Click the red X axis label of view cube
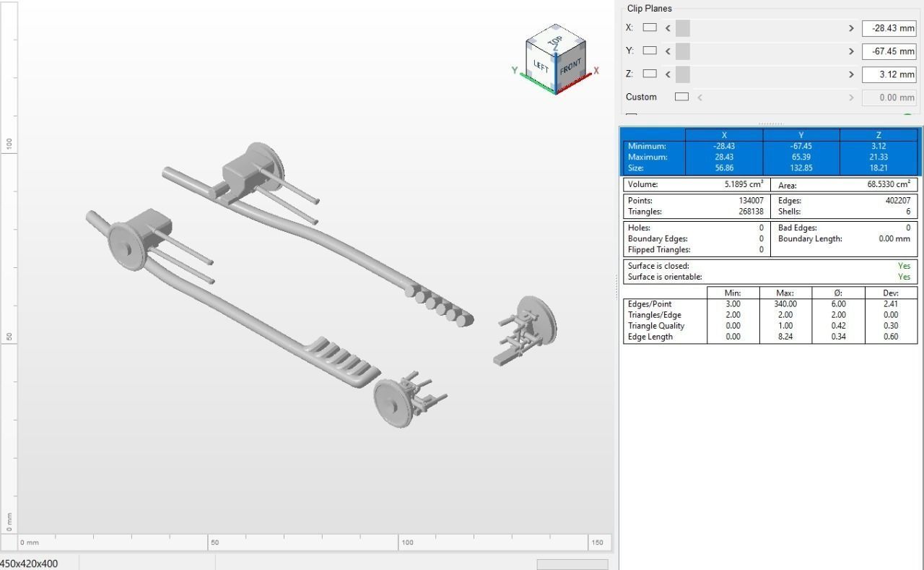The height and width of the screenshot is (570, 924). tap(596, 71)
